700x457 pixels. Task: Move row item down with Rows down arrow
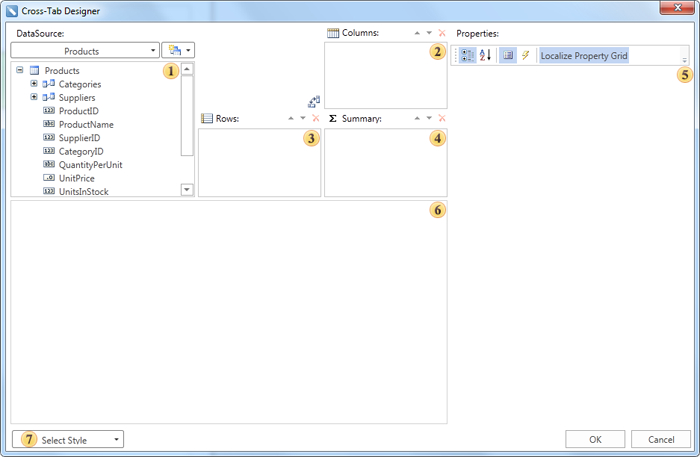coord(303,118)
